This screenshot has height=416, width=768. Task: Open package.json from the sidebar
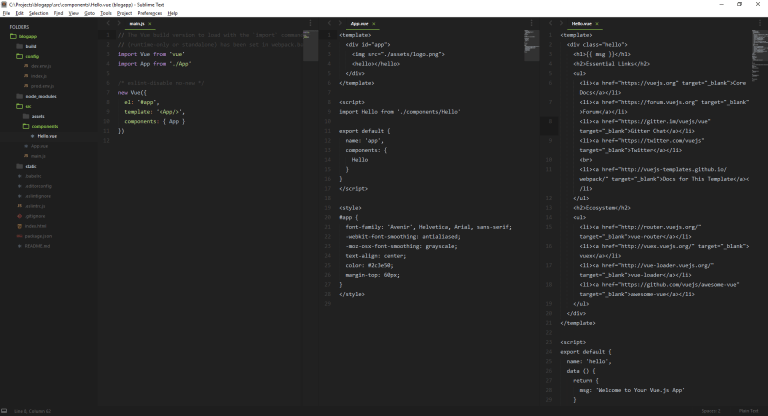click(40, 235)
